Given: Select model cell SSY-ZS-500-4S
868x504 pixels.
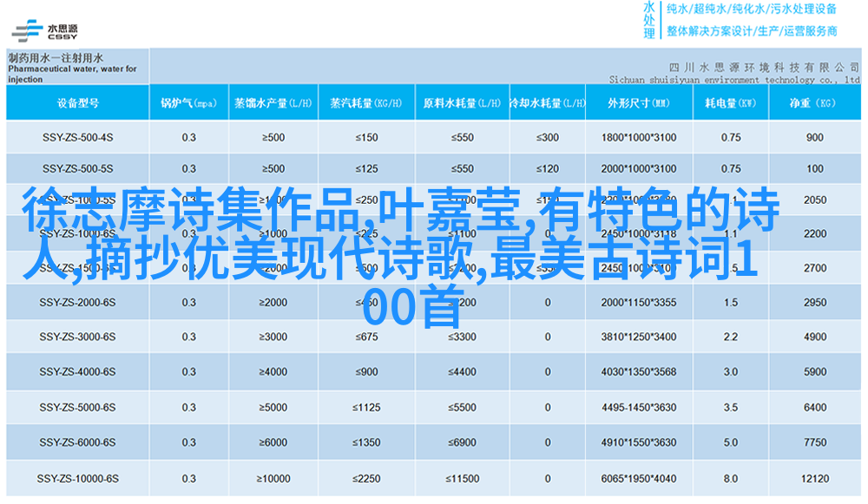Looking at the screenshot, I should click(77, 137).
